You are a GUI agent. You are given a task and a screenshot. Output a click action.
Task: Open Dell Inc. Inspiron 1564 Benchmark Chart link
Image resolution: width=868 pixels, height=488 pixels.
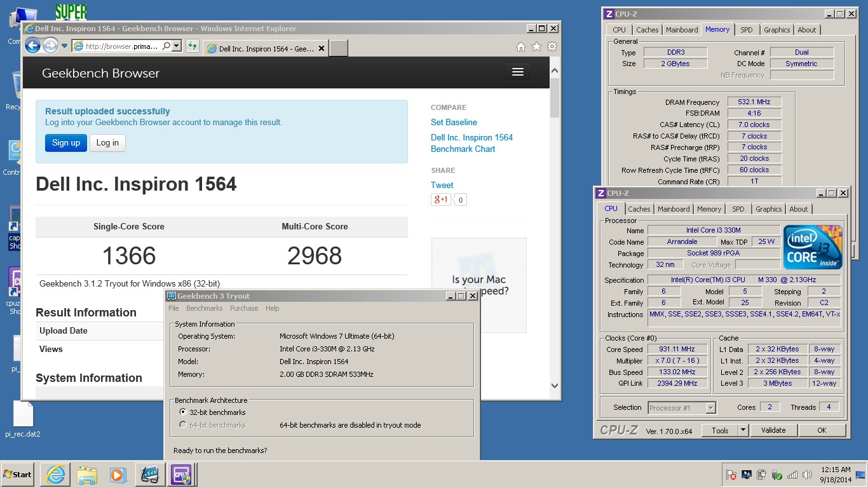[x=471, y=143]
